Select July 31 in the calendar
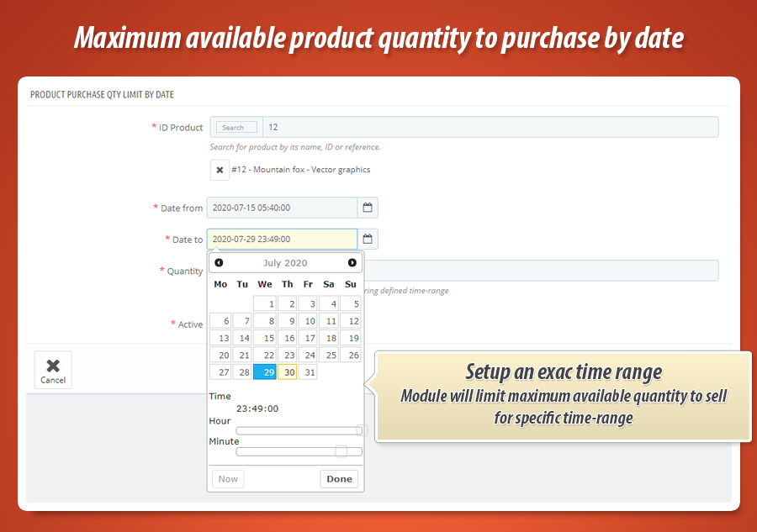The width and height of the screenshot is (757, 532). (x=308, y=372)
